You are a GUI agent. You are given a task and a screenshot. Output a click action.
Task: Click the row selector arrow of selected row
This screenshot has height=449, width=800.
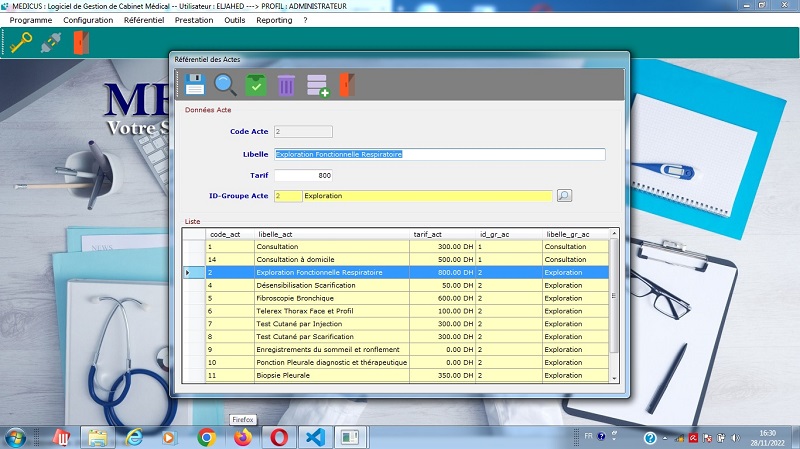(x=194, y=272)
